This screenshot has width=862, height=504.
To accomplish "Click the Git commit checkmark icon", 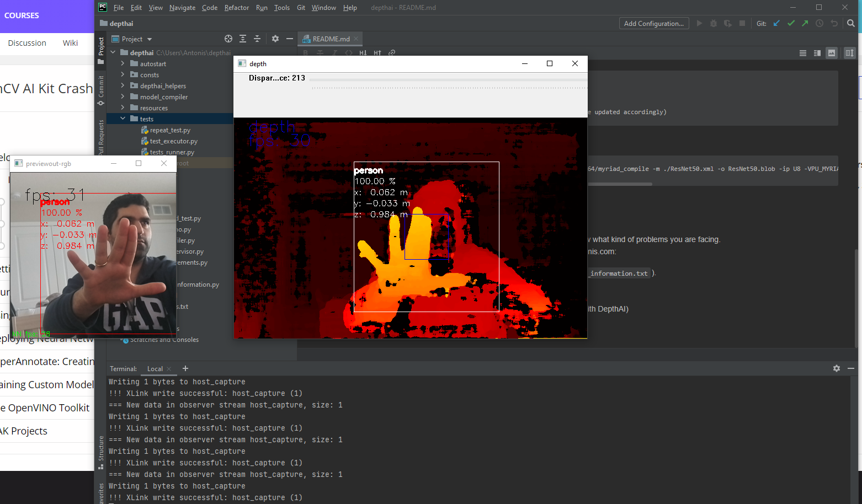I will (x=791, y=23).
